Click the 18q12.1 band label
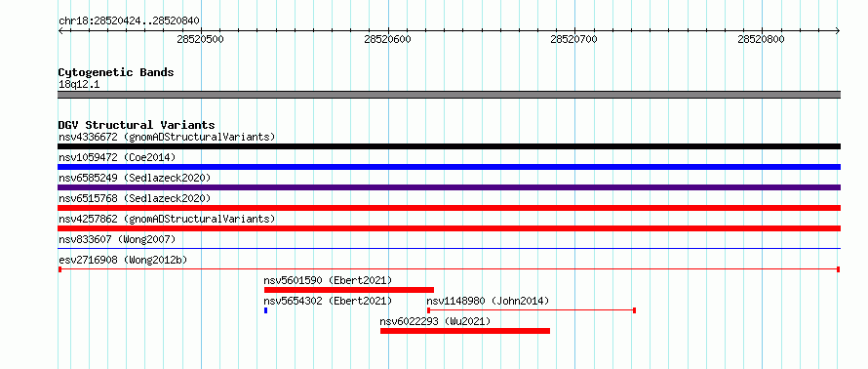 pos(79,85)
